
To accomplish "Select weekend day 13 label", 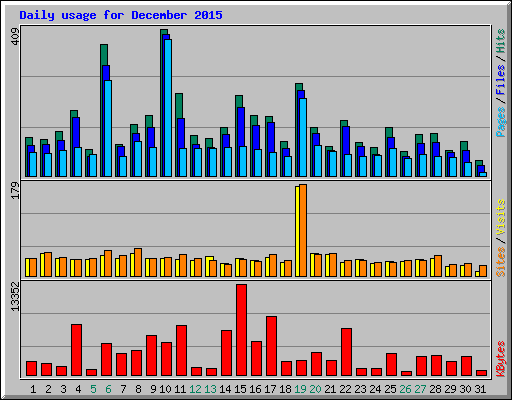I will coord(210,389).
